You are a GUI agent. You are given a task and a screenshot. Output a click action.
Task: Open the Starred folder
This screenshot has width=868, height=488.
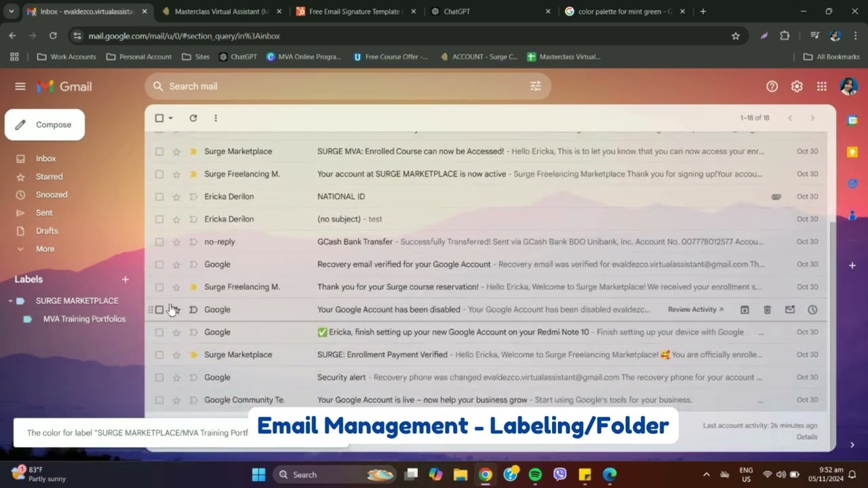(x=49, y=177)
